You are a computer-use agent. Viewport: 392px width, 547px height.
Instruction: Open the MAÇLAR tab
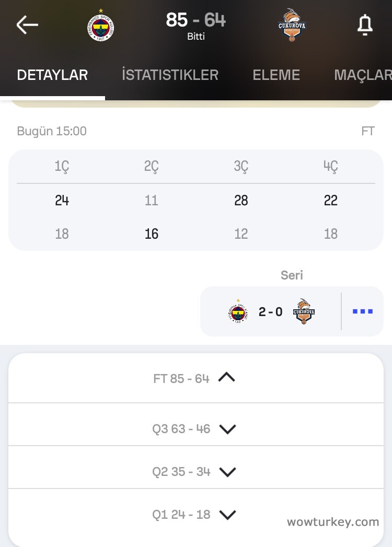point(363,75)
